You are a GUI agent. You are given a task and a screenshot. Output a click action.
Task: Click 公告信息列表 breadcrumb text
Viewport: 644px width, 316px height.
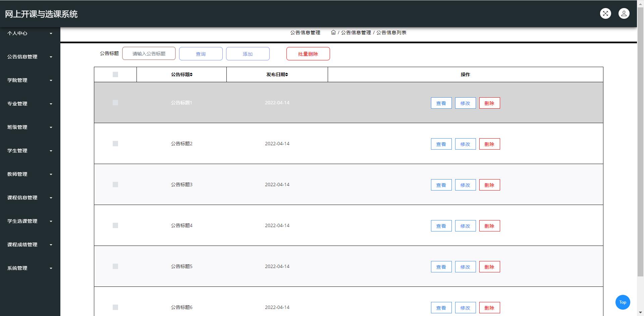391,33
